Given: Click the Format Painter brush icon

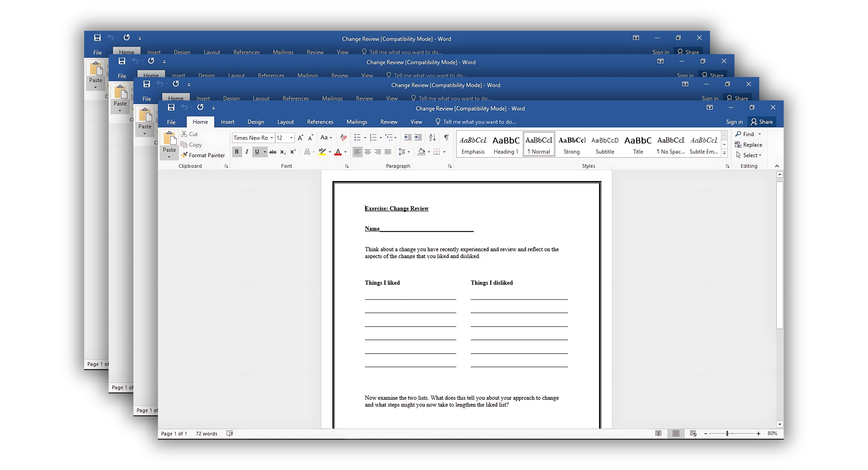Looking at the screenshot, I should [x=184, y=155].
